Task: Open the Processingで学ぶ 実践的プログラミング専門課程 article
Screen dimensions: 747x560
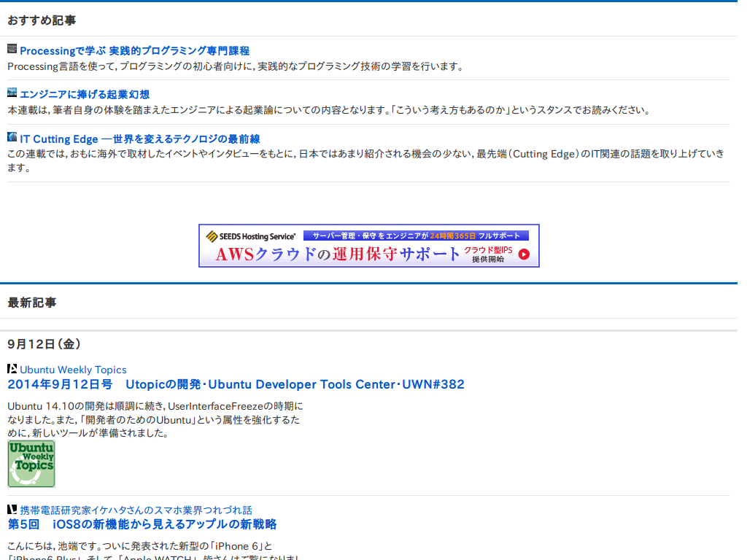Action: point(133,50)
